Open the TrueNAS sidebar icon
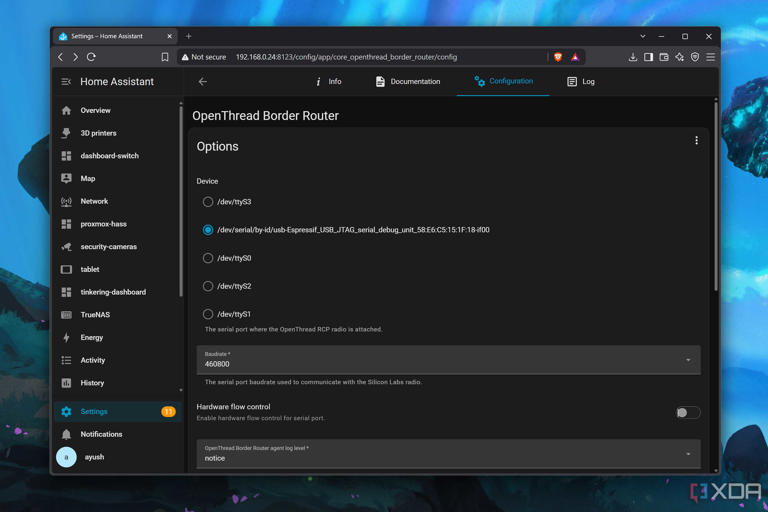The image size is (768, 512). click(67, 315)
